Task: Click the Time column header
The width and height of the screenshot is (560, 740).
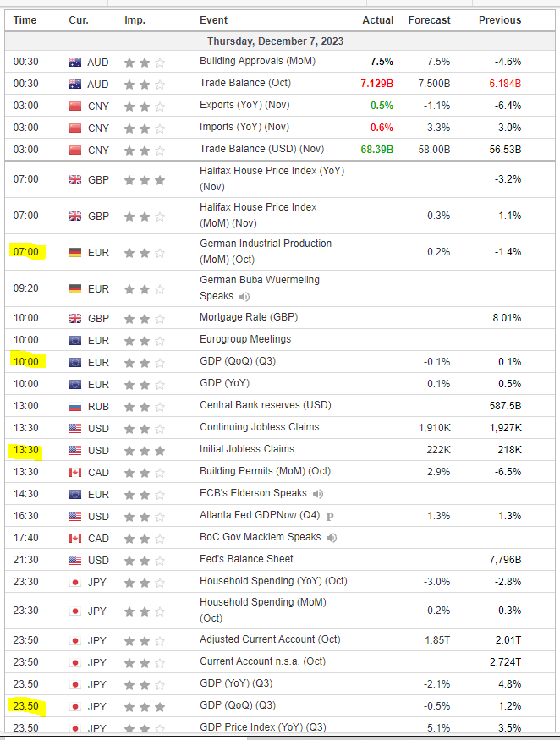Action: coord(25,20)
